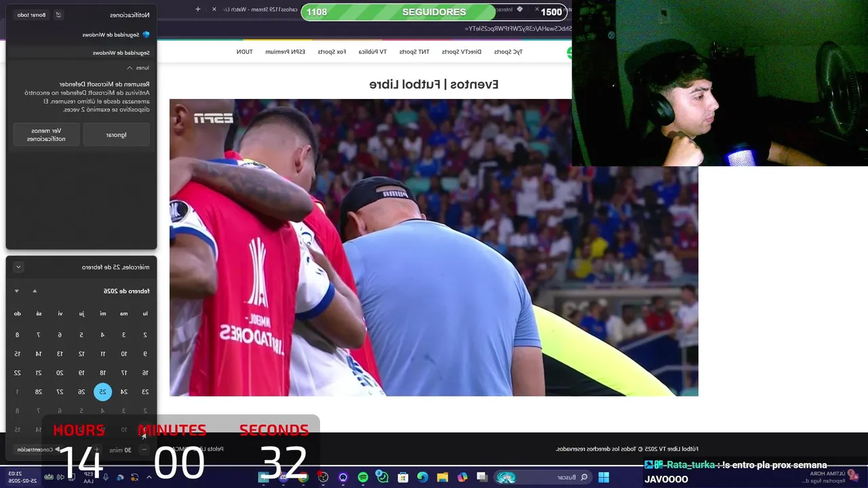Select day 28 in the calendar

[x=39, y=391]
